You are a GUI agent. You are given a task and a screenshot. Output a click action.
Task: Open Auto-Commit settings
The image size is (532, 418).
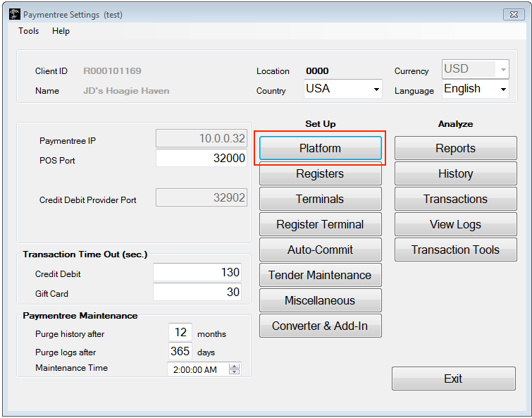pyautogui.click(x=321, y=250)
